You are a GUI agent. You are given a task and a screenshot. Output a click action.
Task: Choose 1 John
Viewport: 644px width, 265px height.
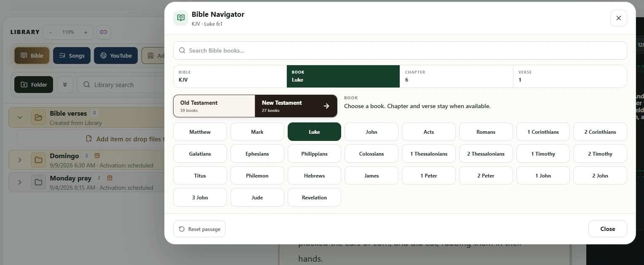point(543,175)
